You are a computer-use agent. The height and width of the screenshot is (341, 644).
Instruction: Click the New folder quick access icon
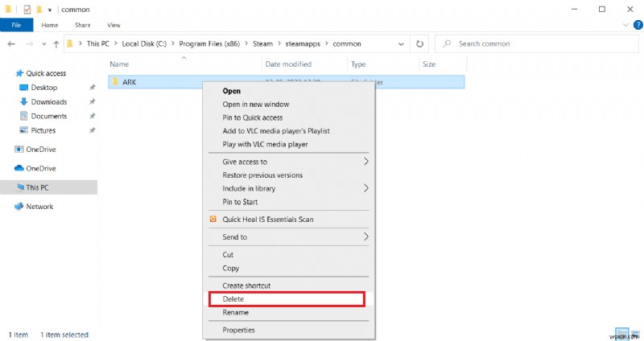point(39,9)
